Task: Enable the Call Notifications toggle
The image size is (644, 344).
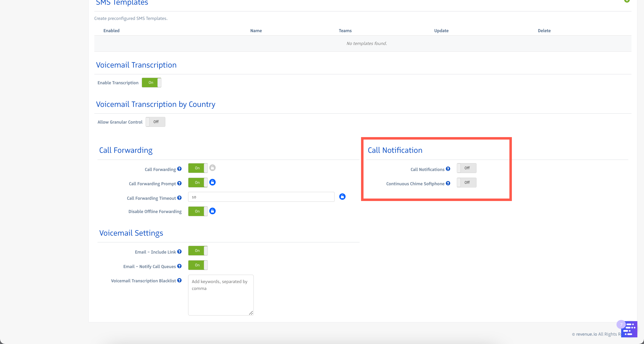Action: point(466,168)
